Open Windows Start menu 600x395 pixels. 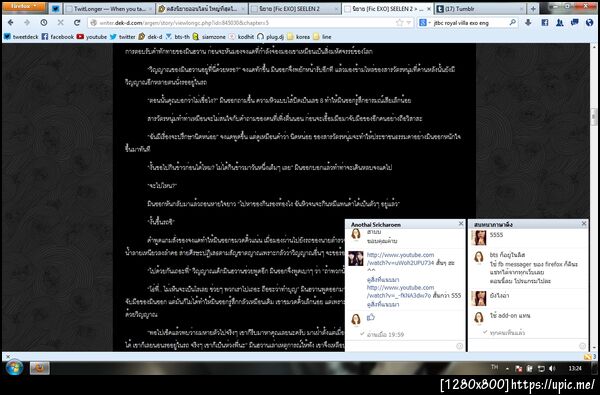[x=15, y=368]
